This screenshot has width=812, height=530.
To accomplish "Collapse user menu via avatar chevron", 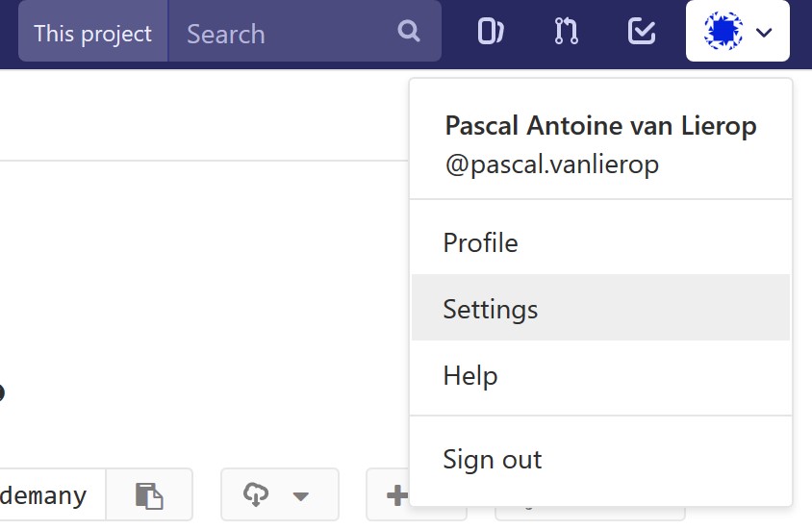I will [x=765, y=33].
